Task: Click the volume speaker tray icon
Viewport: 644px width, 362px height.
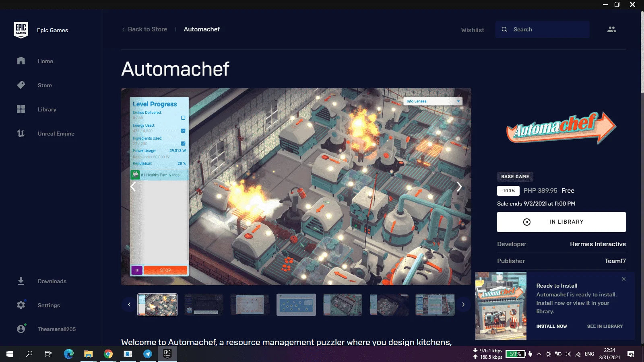Action: pyautogui.click(x=568, y=354)
